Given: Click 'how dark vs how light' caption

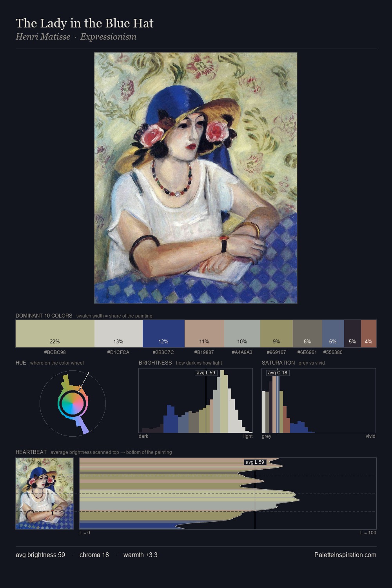Looking at the screenshot, I should click(x=199, y=363).
